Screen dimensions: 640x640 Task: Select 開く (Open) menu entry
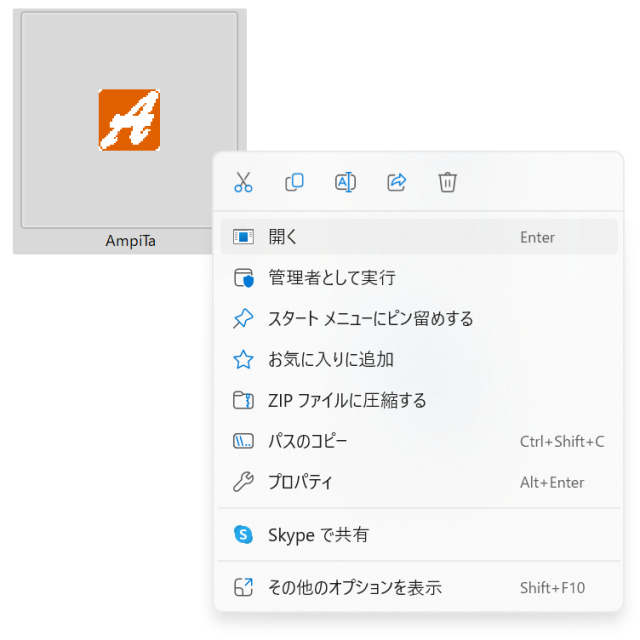coord(419,237)
